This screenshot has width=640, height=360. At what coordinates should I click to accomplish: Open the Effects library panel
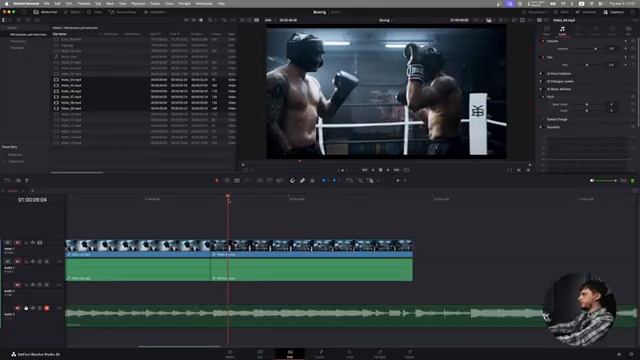click(x=72, y=12)
